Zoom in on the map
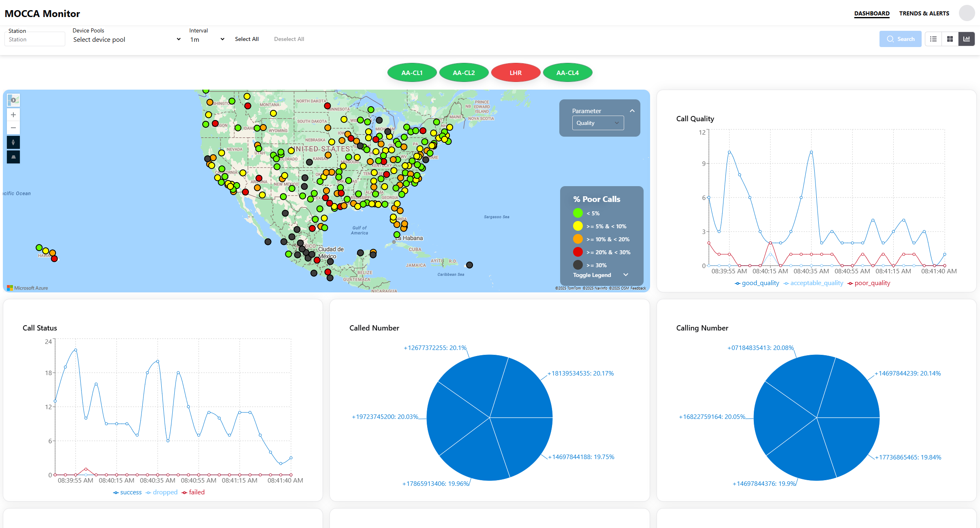The image size is (980, 528). [x=13, y=114]
